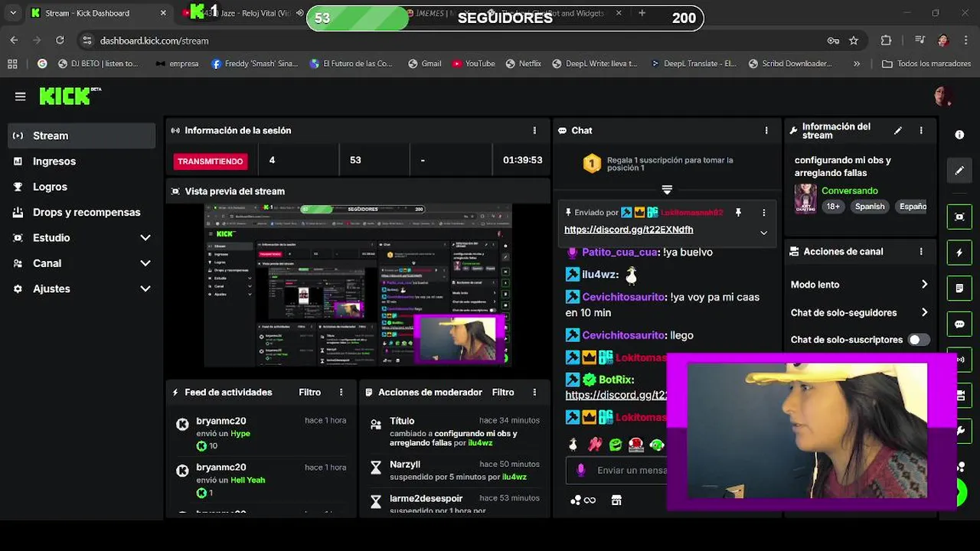This screenshot has width=980, height=551.
Task: Toggle stream preview panel on right rail
Action: click(x=959, y=217)
